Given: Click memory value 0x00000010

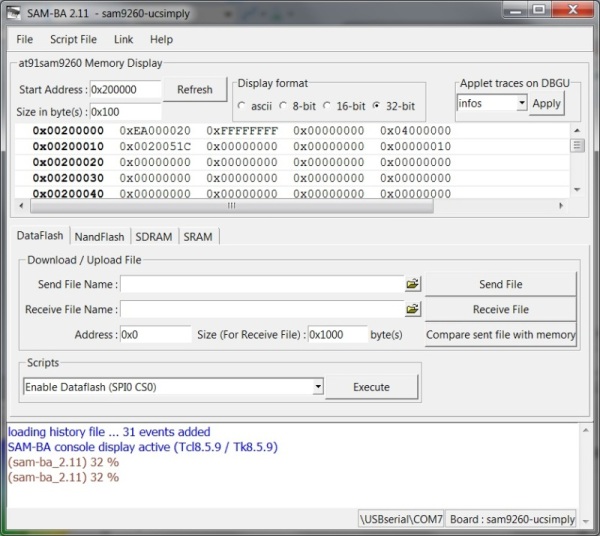Looking at the screenshot, I should pyautogui.click(x=416, y=146).
